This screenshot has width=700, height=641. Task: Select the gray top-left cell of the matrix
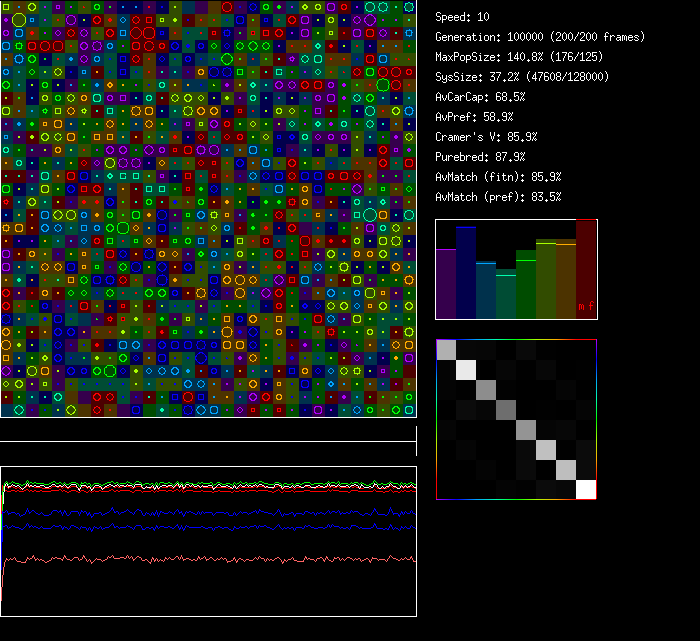coord(446,350)
